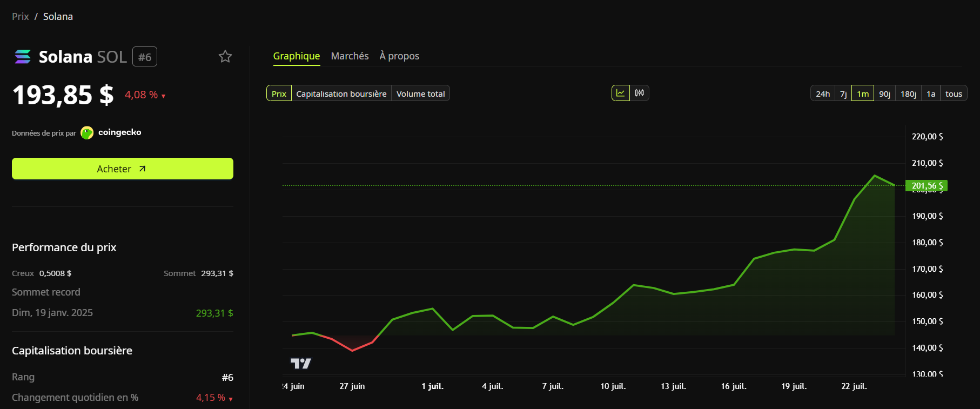Switch to the Marchés tab
980x409 pixels.
tap(350, 56)
